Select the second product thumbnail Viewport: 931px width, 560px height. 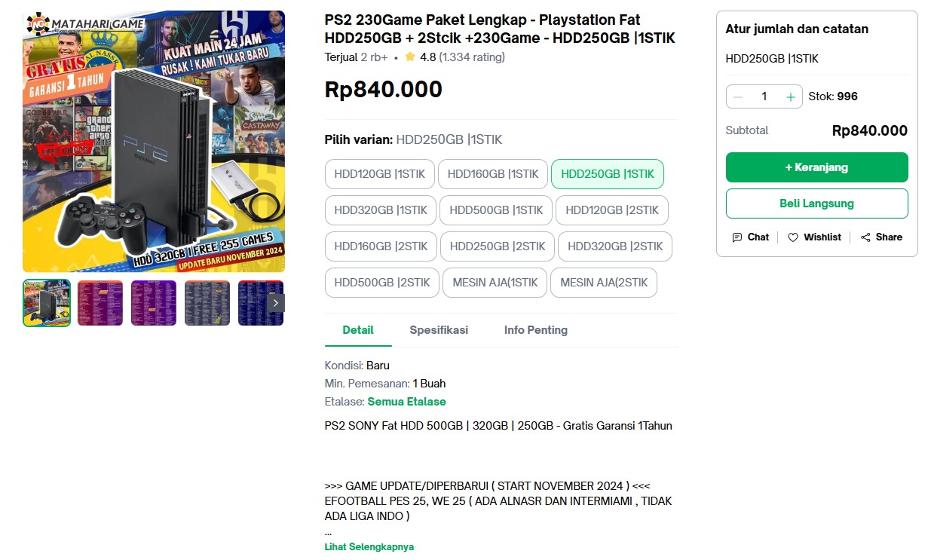tap(100, 302)
